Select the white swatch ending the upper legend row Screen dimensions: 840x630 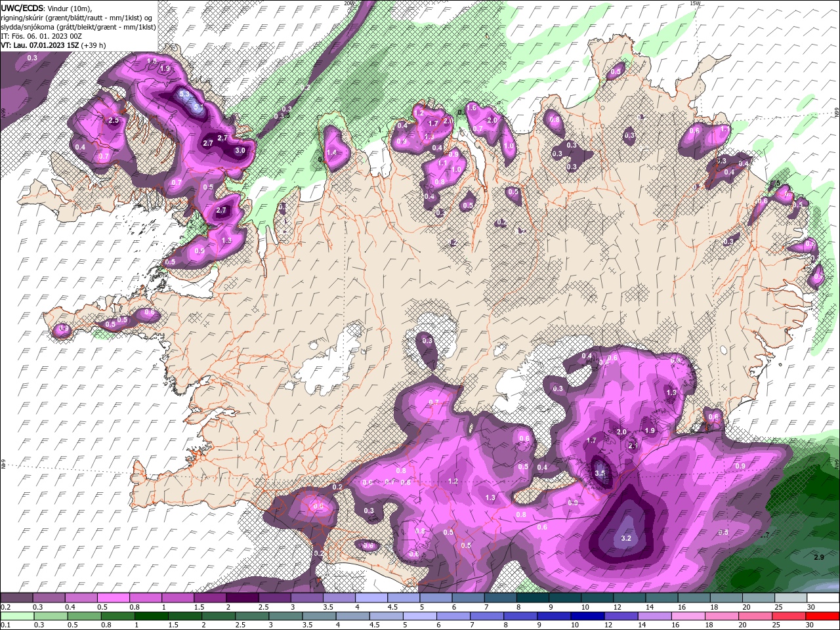click(823, 598)
